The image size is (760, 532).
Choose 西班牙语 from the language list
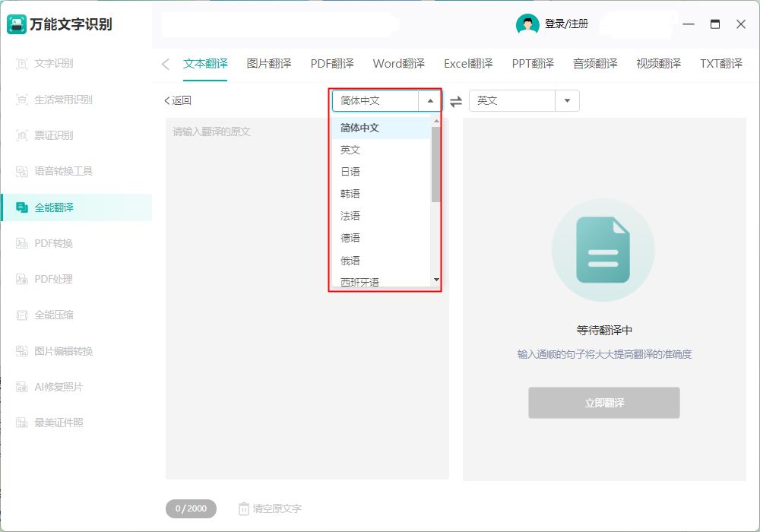[x=381, y=280]
